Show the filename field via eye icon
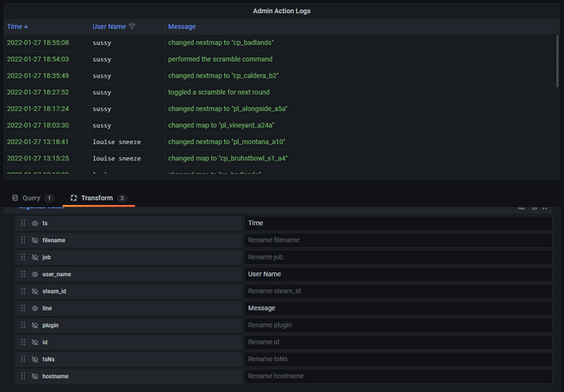 34,240
